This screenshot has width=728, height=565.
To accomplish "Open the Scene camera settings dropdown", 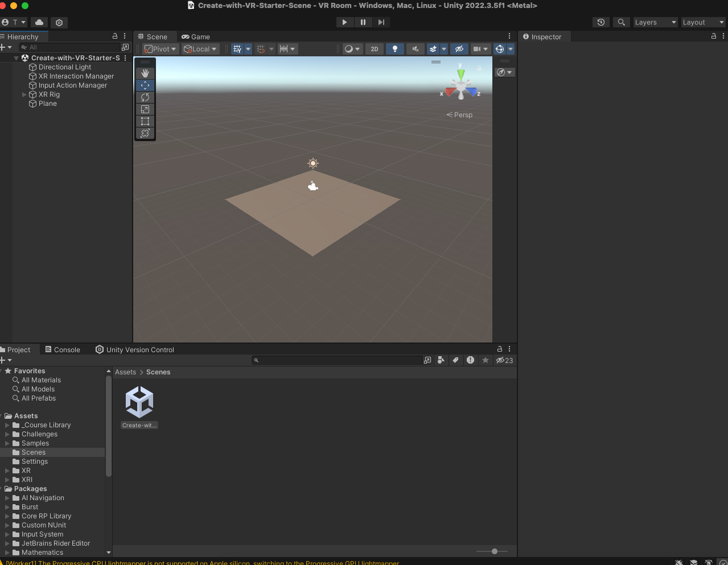I will coord(481,49).
